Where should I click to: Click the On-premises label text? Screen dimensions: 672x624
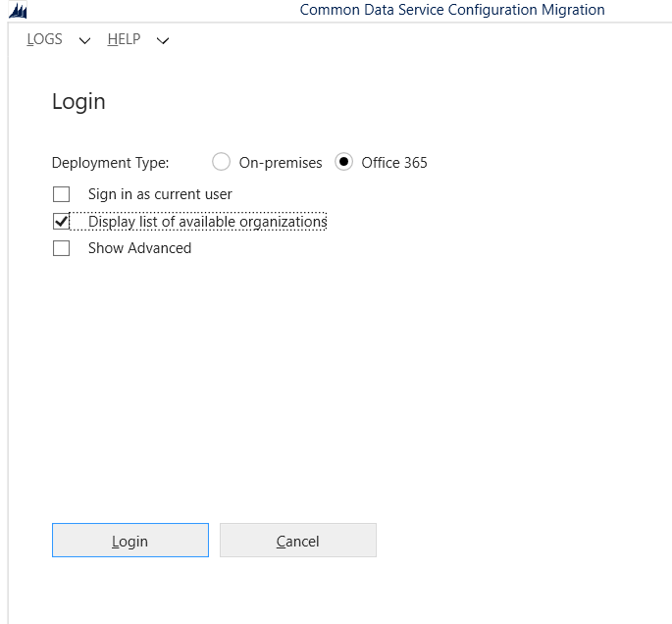281,163
